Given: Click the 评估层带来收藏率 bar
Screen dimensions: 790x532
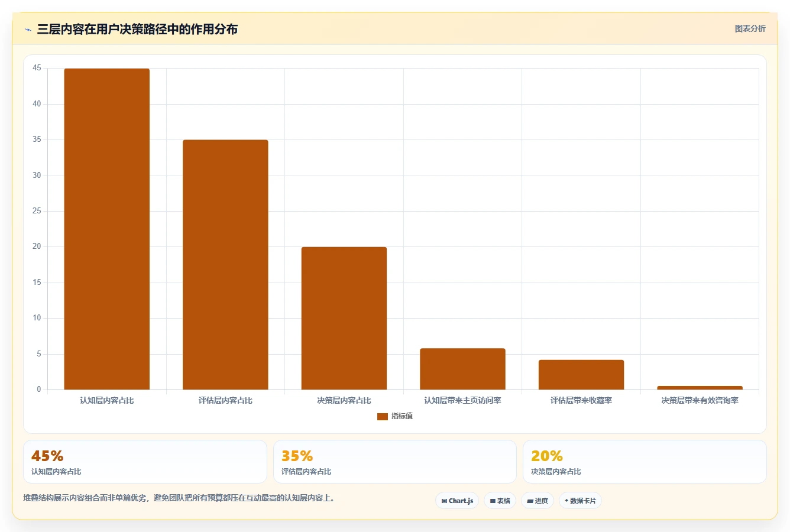Looking at the screenshot, I should tap(581, 375).
